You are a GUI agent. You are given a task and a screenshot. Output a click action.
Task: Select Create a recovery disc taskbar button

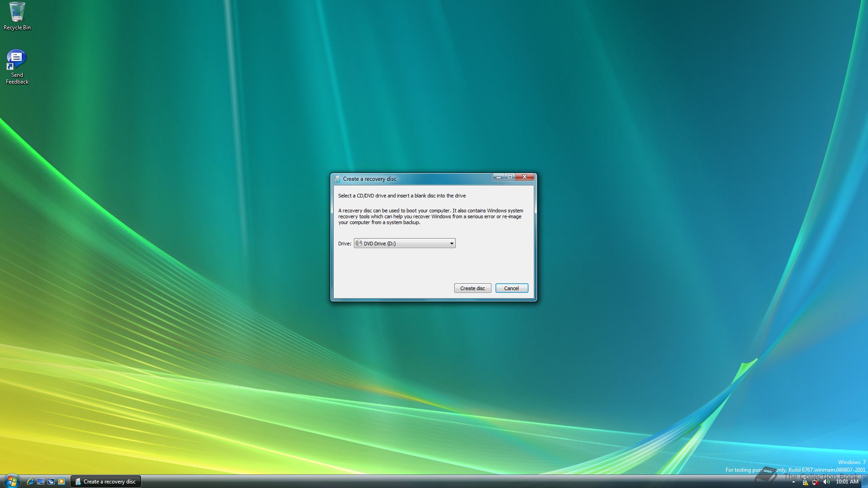pos(106,482)
